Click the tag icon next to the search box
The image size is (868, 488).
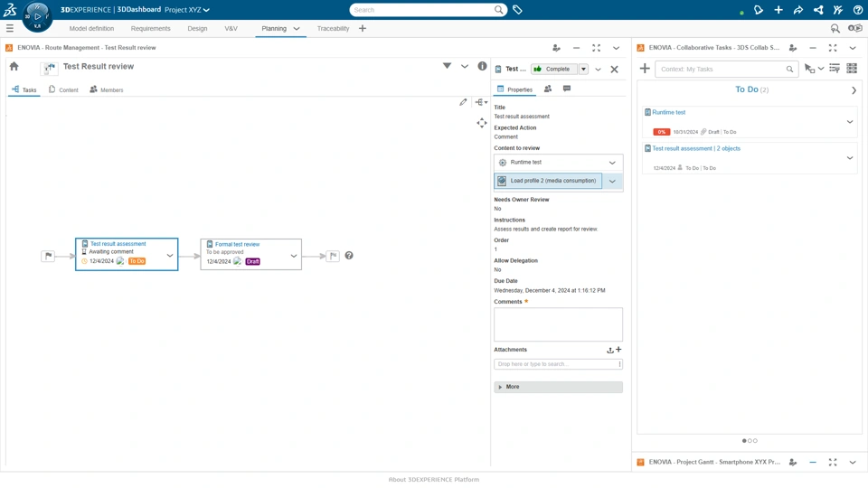tap(517, 9)
